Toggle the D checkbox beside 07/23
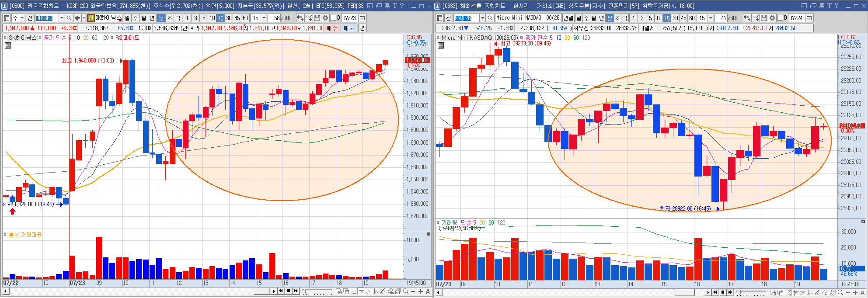Screen dimensions: 868x298 [333, 18]
